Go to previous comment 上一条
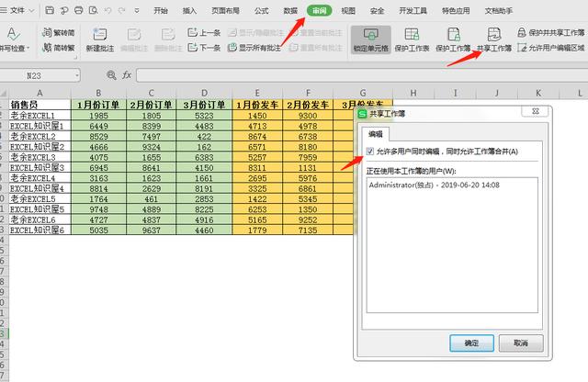 coord(204,33)
